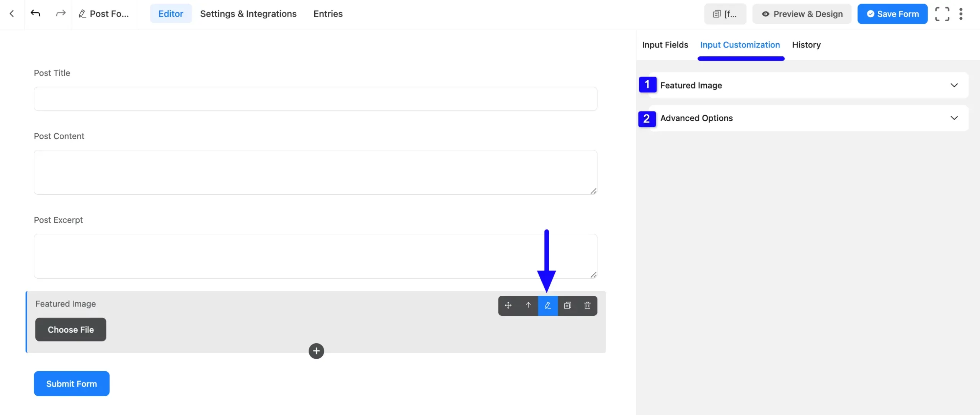The height and width of the screenshot is (415, 980).
Task: Select the Featured Image field label
Action: click(65, 304)
